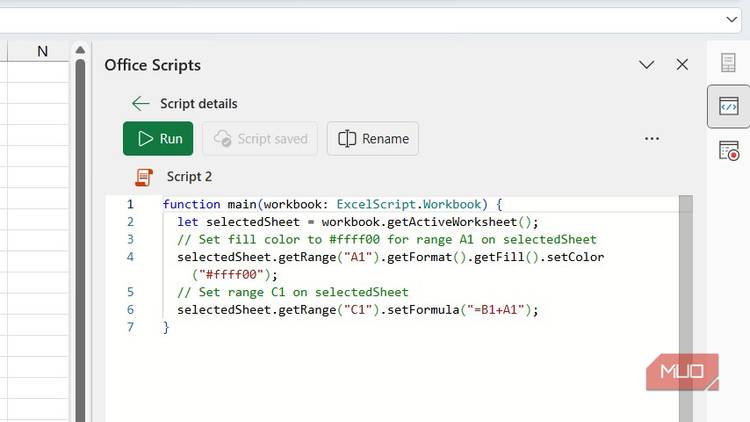
Task: Click the "#ffff00" color string
Action: click(x=231, y=275)
